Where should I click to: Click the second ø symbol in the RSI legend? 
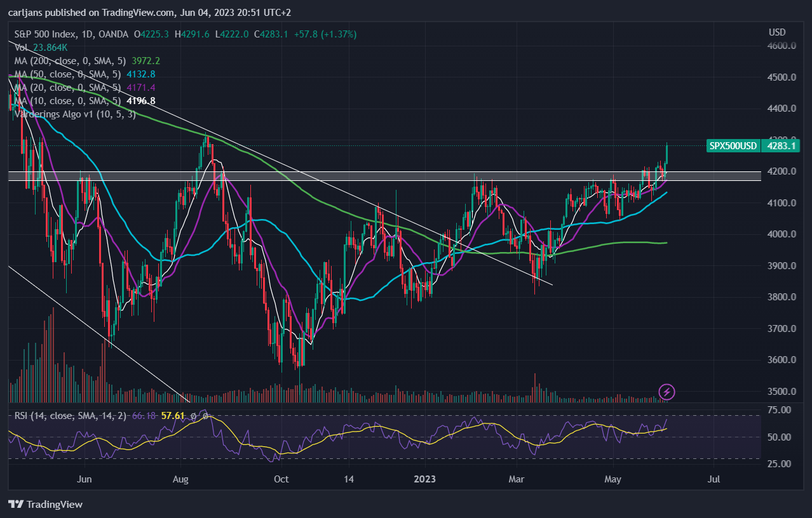(x=206, y=416)
